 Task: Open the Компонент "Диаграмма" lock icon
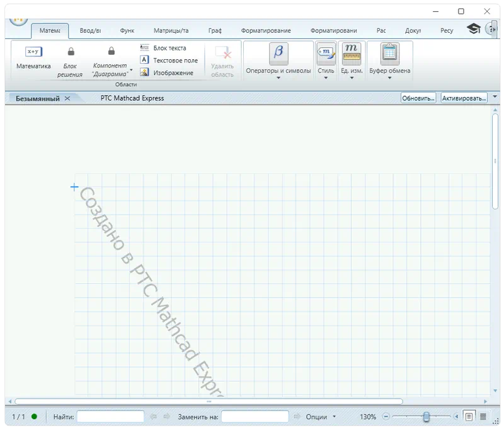click(x=112, y=51)
